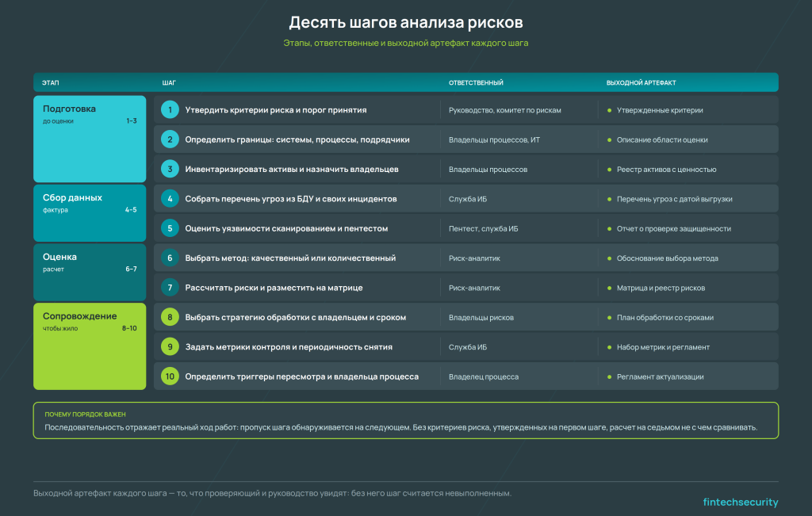This screenshot has width=812, height=516.
Task: Click Служба ИБ in the step 9 row
Action: point(468,347)
